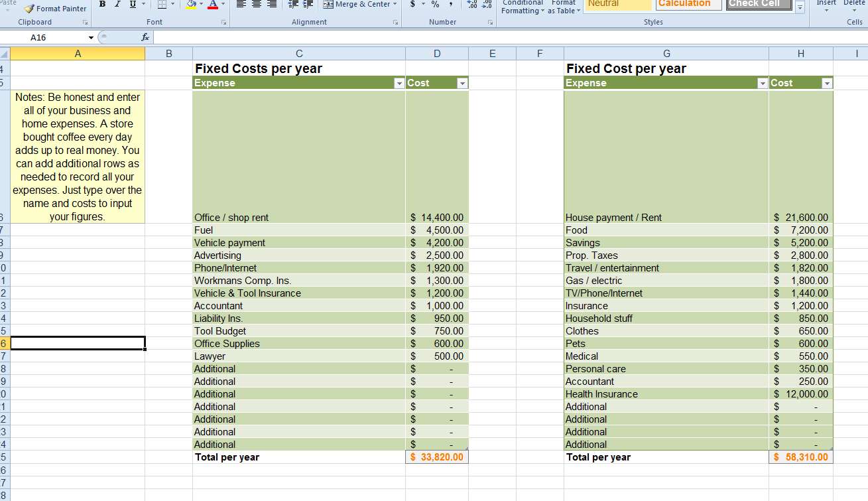The image size is (868, 501).
Task: Expand the cell Styles gallery
Action: click(800, 7)
